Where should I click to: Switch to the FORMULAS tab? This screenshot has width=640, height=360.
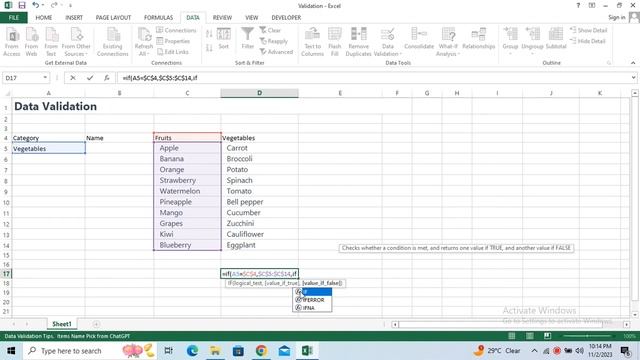coord(158,18)
